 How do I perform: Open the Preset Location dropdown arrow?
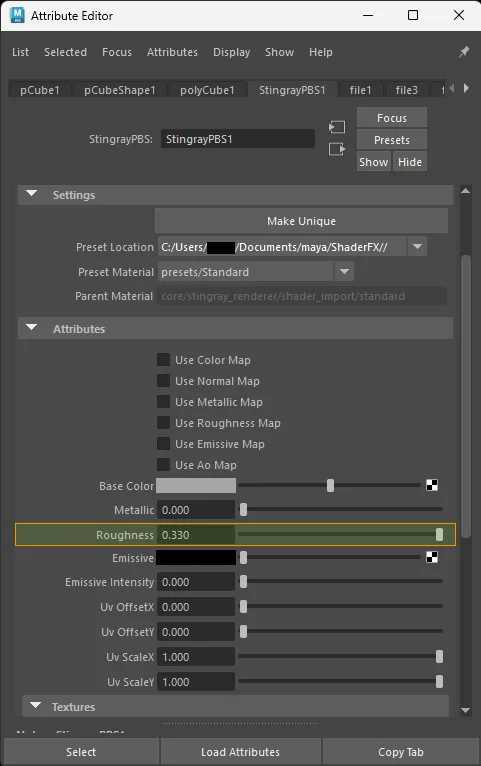point(417,247)
